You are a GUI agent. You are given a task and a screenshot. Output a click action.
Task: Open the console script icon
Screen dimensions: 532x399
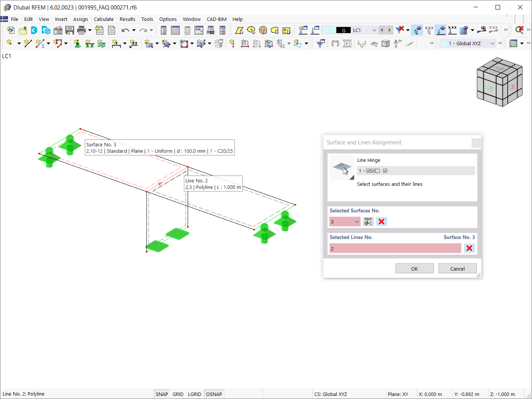[199, 30]
